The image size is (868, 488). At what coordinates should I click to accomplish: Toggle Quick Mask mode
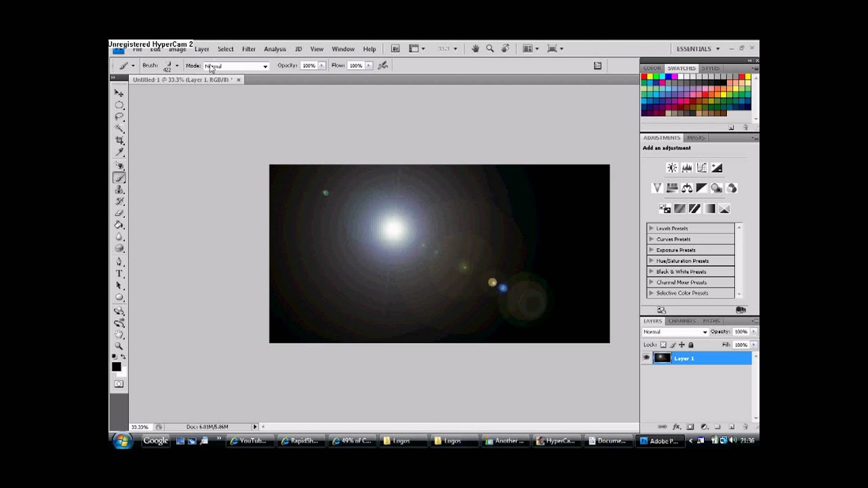pos(119,384)
